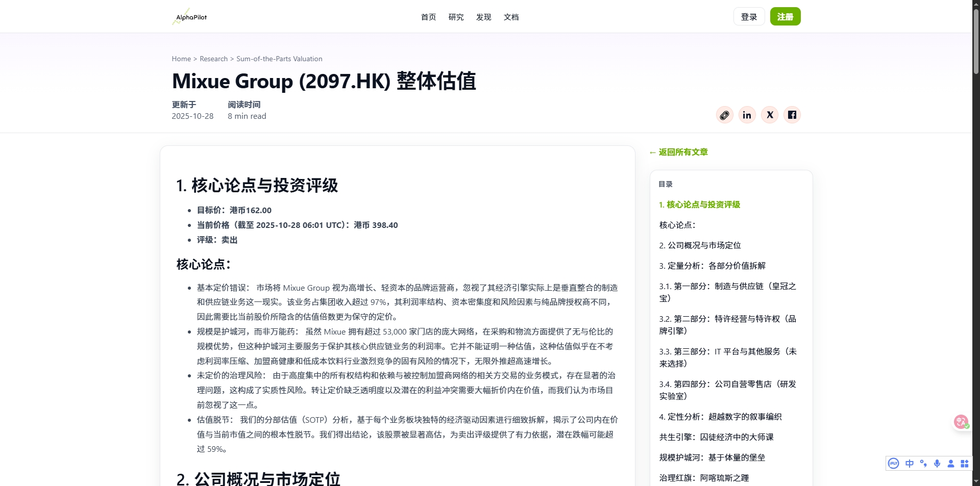This screenshot has height=486, width=980.
Task: Jump to 治理红旗：阿喀琉斯之踵 in contents
Action: (x=704, y=478)
